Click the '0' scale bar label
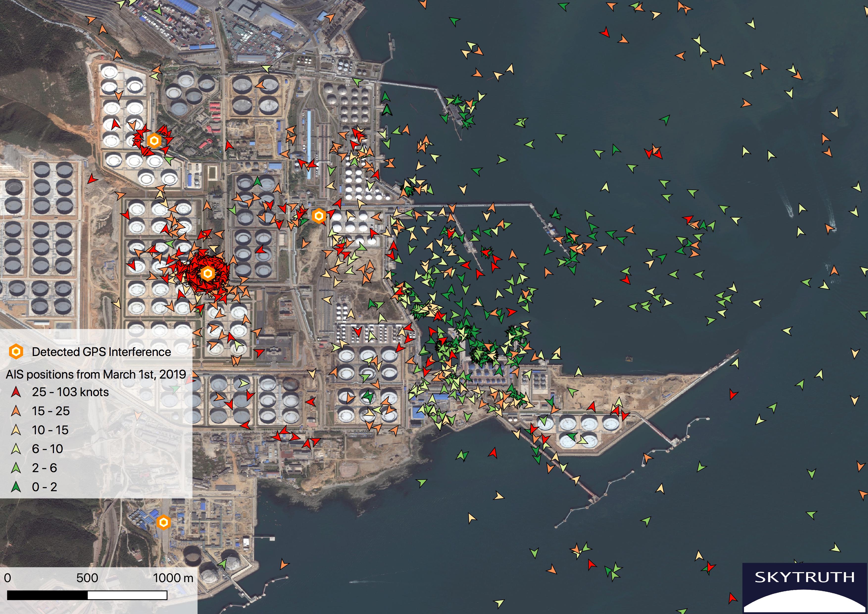Image resolution: width=868 pixels, height=614 pixels. [8, 578]
